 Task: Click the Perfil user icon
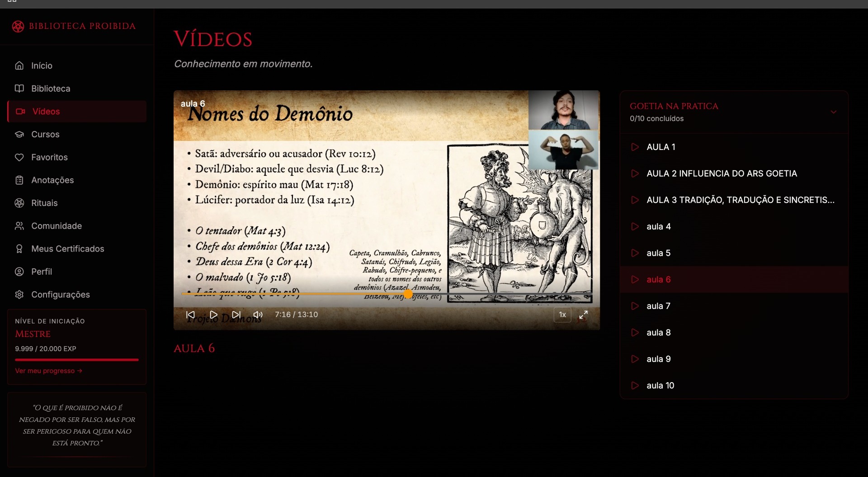click(x=19, y=271)
